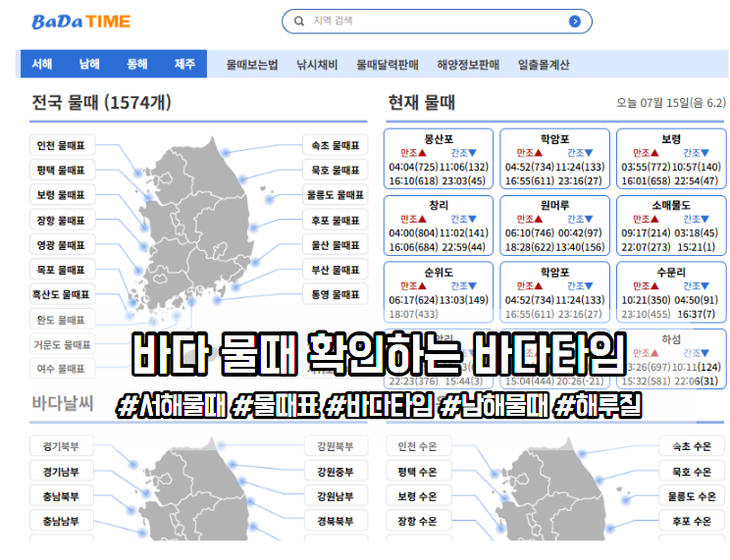Screen dimensions: 730x560
Task: Open 보령 수온
Action: [418, 495]
